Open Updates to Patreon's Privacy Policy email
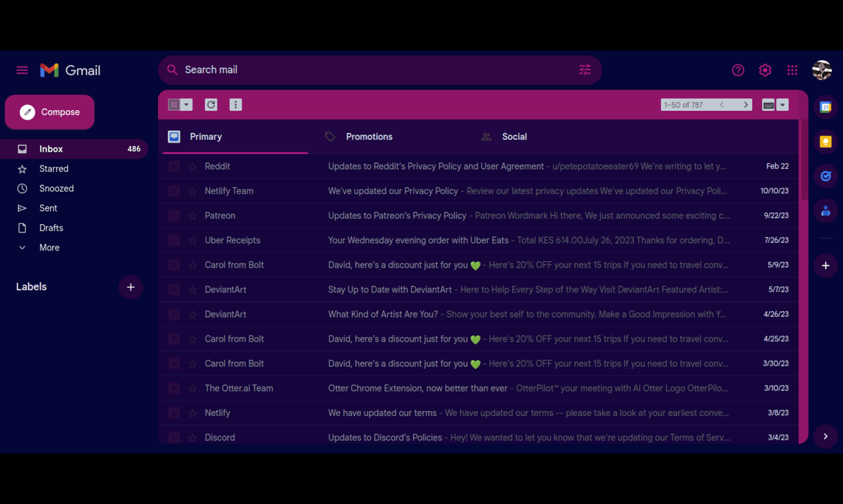843x504 pixels. click(x=479, y=216)
